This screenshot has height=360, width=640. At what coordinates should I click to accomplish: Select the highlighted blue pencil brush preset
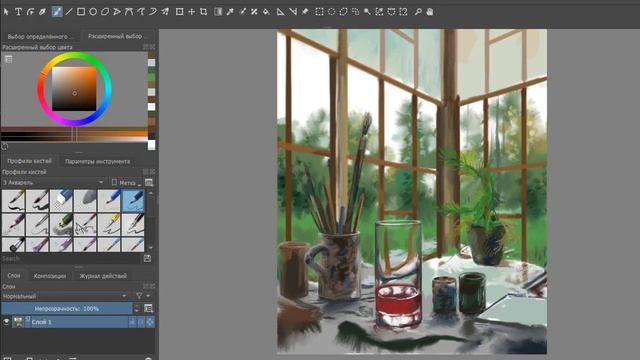(x=133, y=200)
